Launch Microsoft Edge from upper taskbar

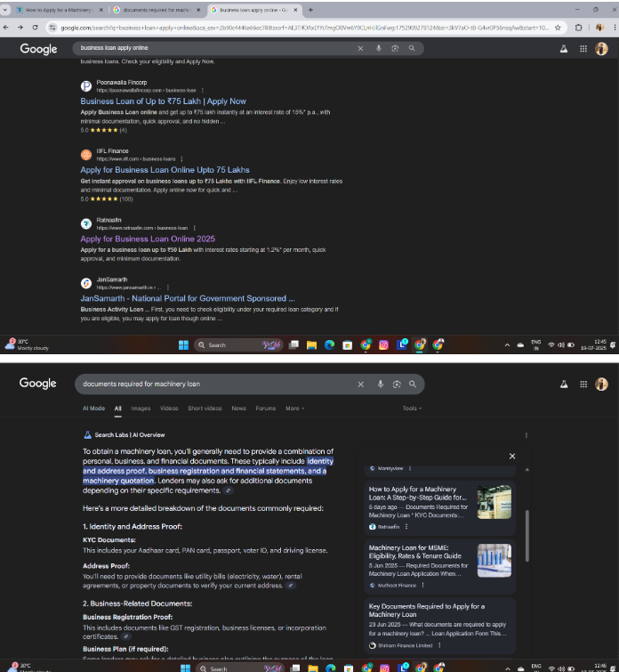click(x=329, y=345)
